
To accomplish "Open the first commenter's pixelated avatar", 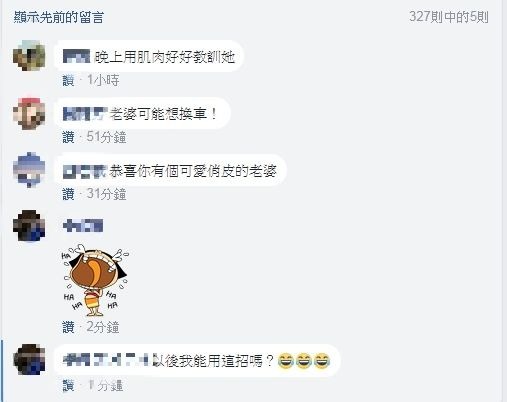I will tap(29, 56).
